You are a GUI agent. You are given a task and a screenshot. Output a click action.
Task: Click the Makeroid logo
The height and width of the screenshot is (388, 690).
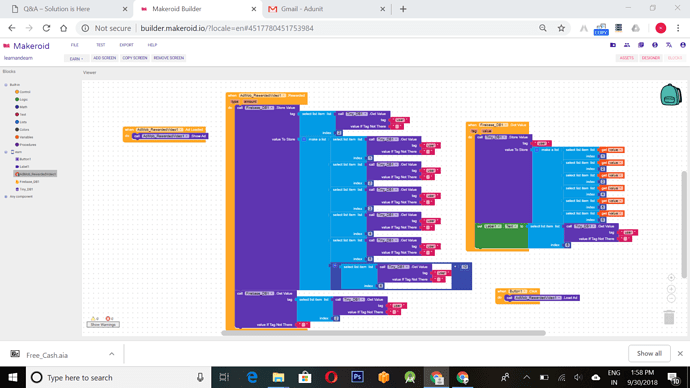tap(26, 46)
